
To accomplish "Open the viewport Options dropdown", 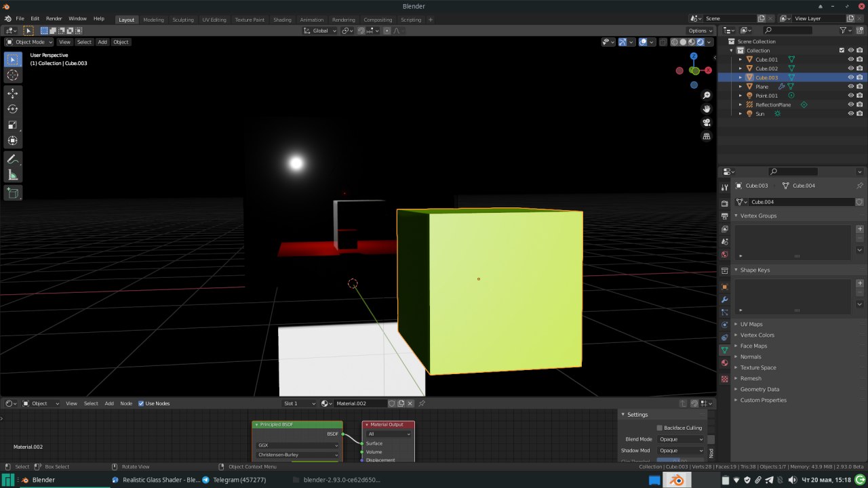I will point(701,30).
